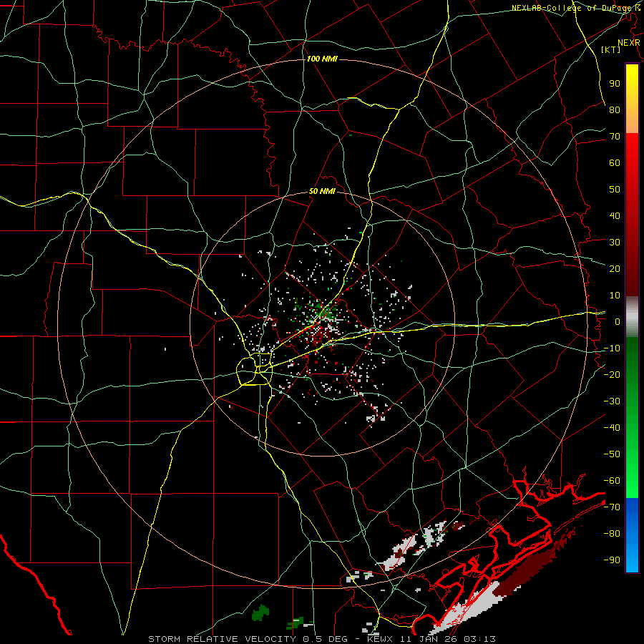
Task: Select the NEXLAB-College of DuPage header text
Action: coord(576,8)
